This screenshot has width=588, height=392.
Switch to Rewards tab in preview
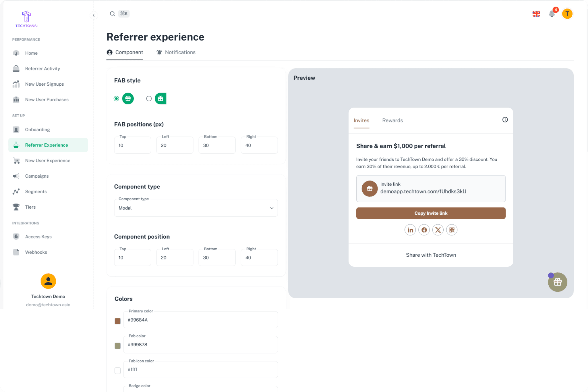[x=392, y=120]
